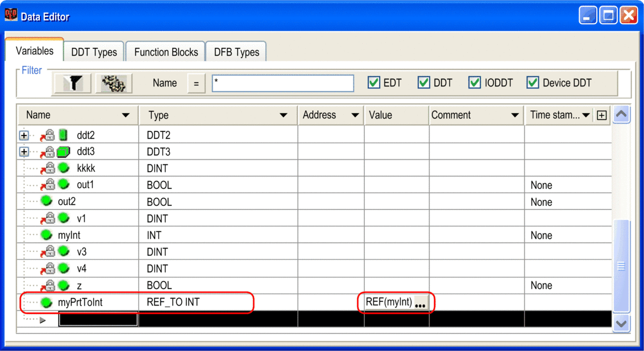Disable the Device DDT checkbox
This screenshot has height=351, width=644.
[533, 83]
